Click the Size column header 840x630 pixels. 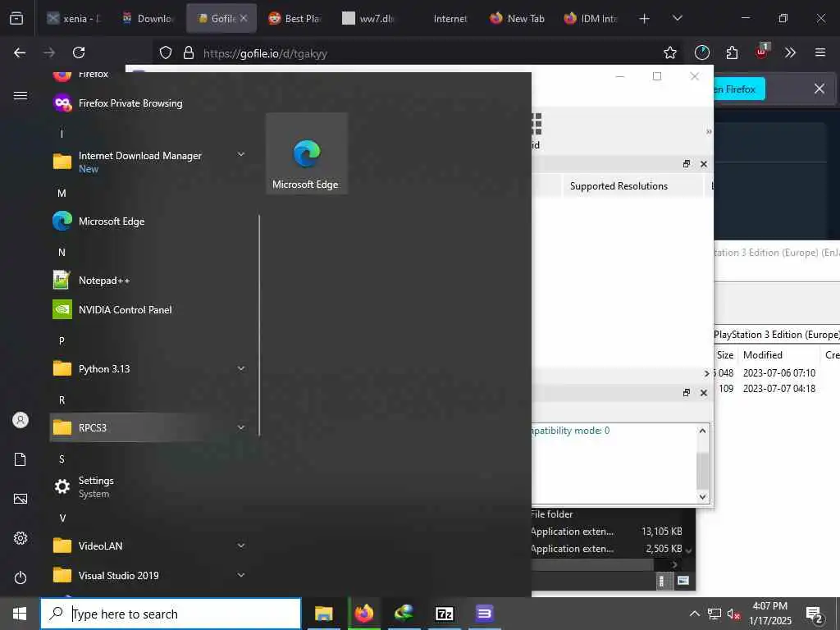[725, 354]
